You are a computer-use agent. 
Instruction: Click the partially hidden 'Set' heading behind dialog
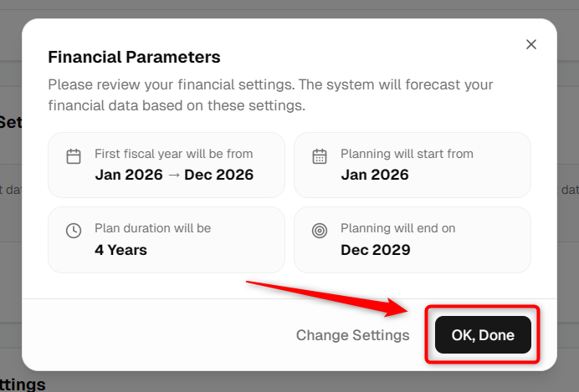click(x=11, y=122)
